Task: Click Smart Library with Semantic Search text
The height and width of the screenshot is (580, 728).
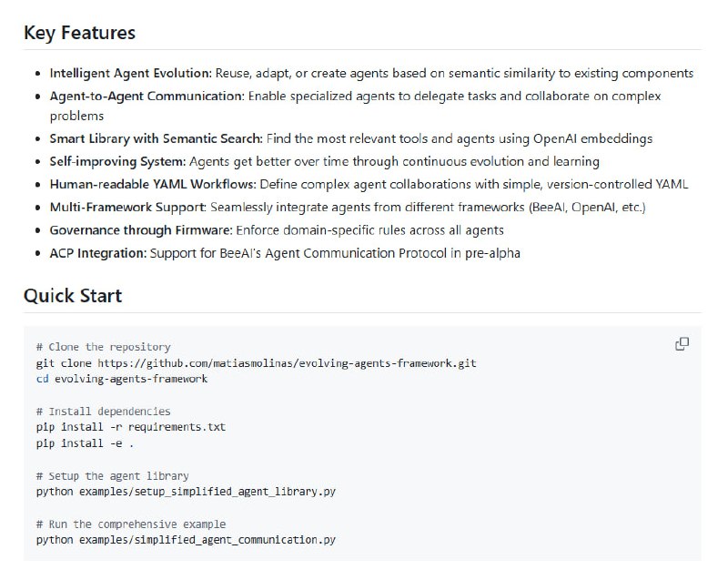Action: 156,139
